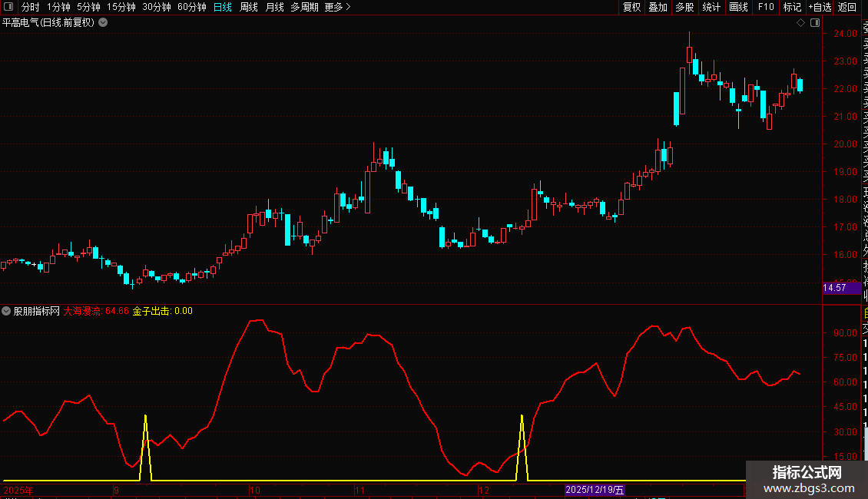Select the 日线 daily tab
The height and width of the screenshot is (499, 868).
223,7
